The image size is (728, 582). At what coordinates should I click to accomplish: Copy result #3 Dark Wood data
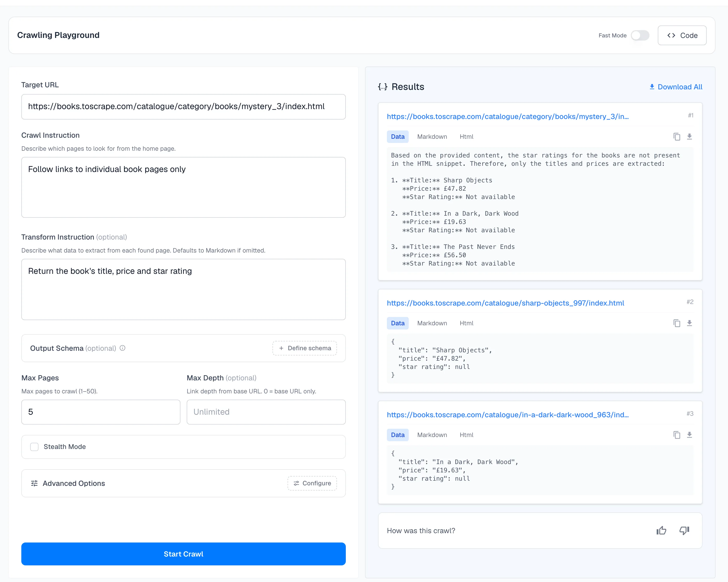pyautogui.click(x=677, y=435)
